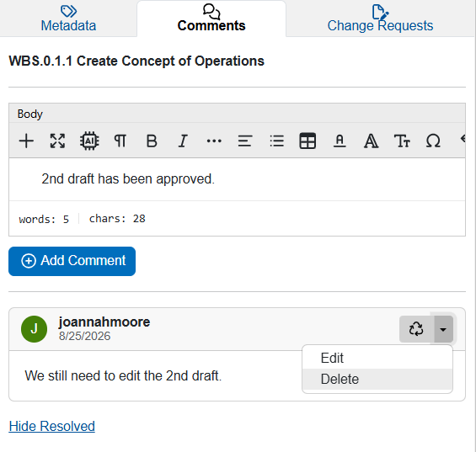Open underlined A text color tool
476x452 pixels.
(x=340, y=141)
